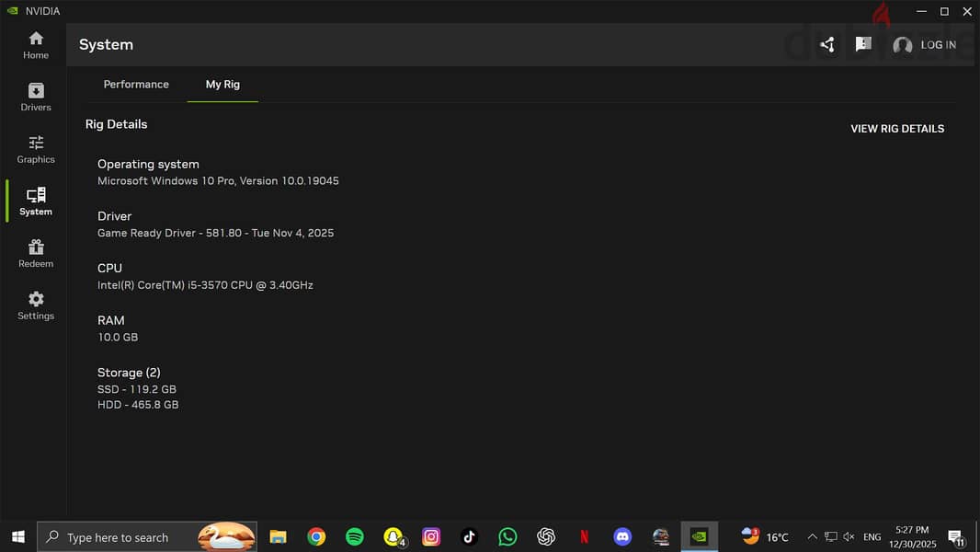Click VIEW RIG DETAILS
This screenshot has width=980, height=552.
897,129
